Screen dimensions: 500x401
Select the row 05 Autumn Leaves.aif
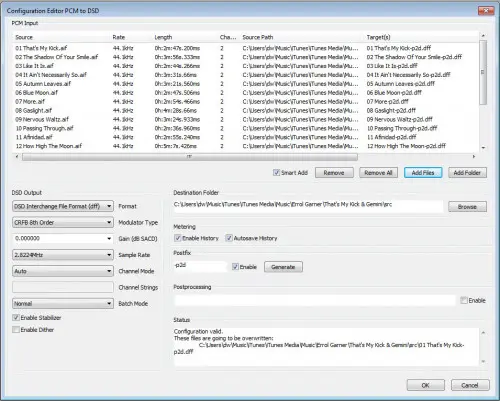point(246,84)
